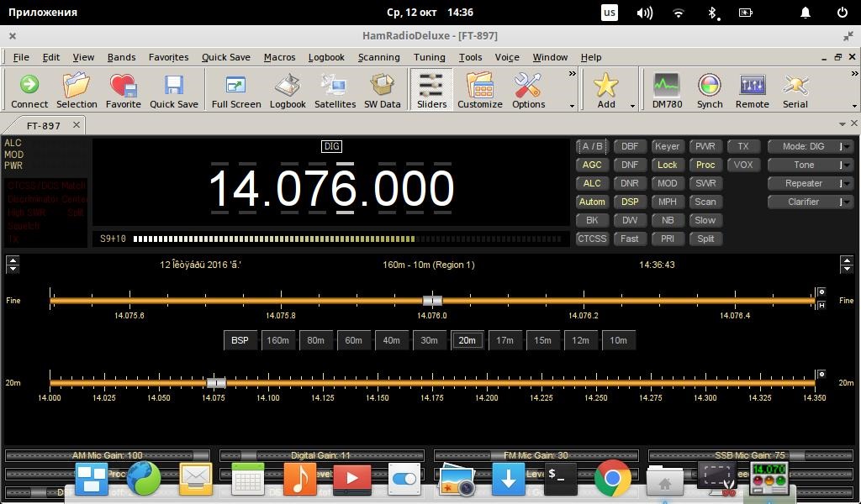This screenshot has height=504, width=861.
Task: Toggle the Split button
Action: click(705, 239)
